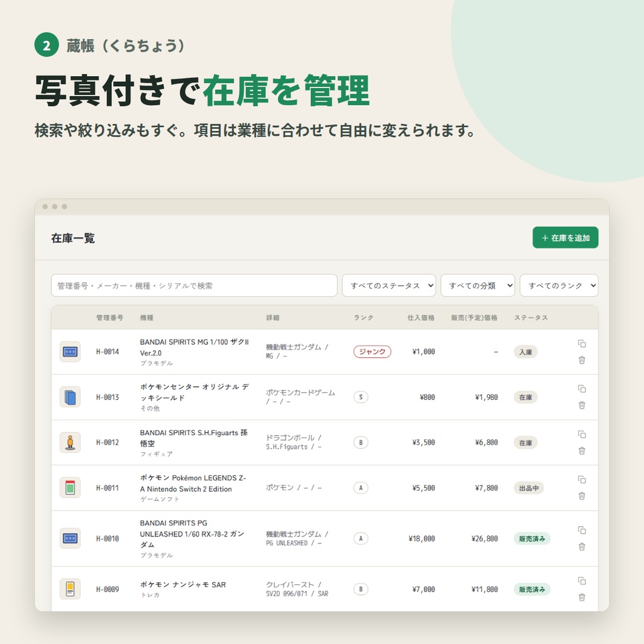The height and width of the screenshot is (644, 644).
Task: Duplicate item H-0014 with the copy icon
Action: [x=582, y=343]
